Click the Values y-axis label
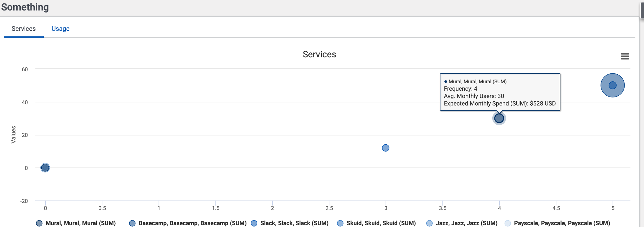The height and width of the screenshot is (227, 644). click(x=13, y=134)
